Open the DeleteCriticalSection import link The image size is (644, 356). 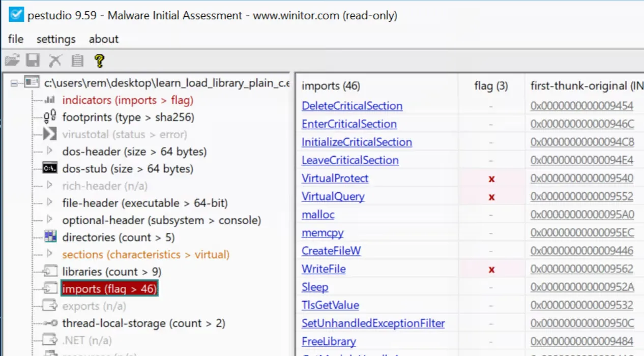click(352, 106)
